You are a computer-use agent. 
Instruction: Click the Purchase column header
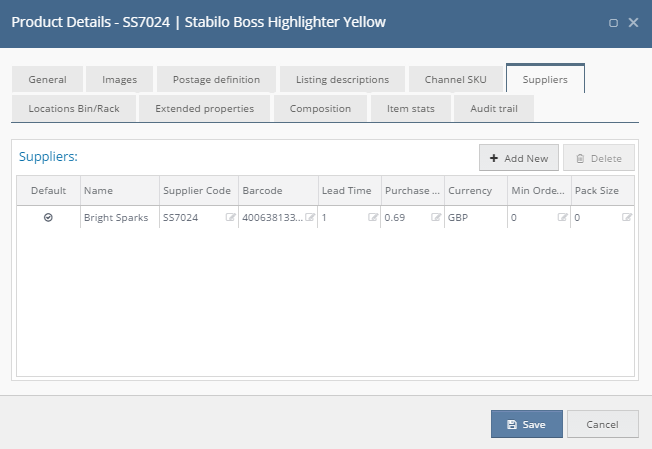[x=413, y=190]
